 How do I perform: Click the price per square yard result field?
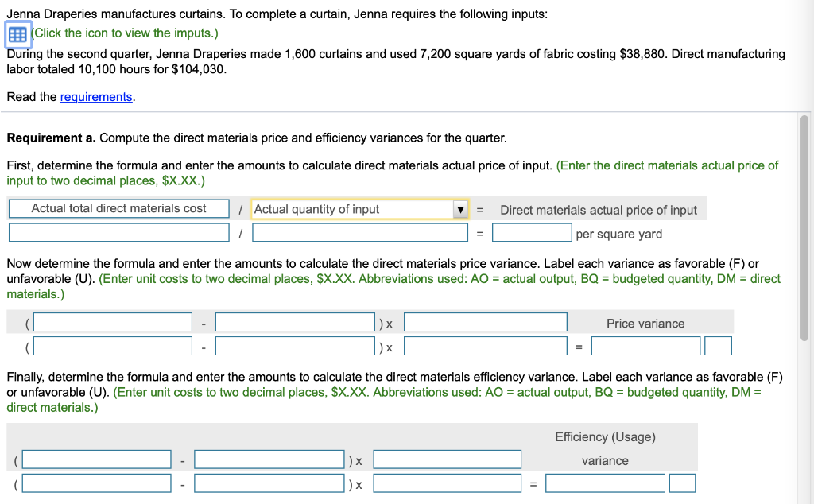pos(532,233)
